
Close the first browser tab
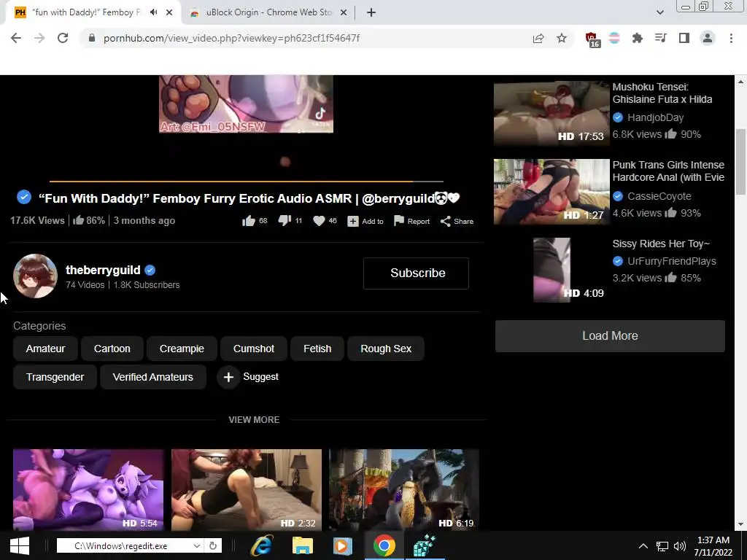[169, 12]
